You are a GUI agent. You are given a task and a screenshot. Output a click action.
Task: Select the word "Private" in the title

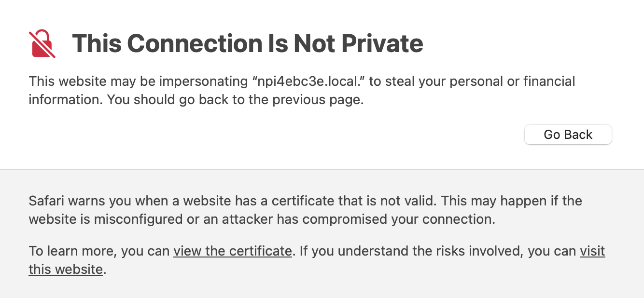[x=382, y=43]
